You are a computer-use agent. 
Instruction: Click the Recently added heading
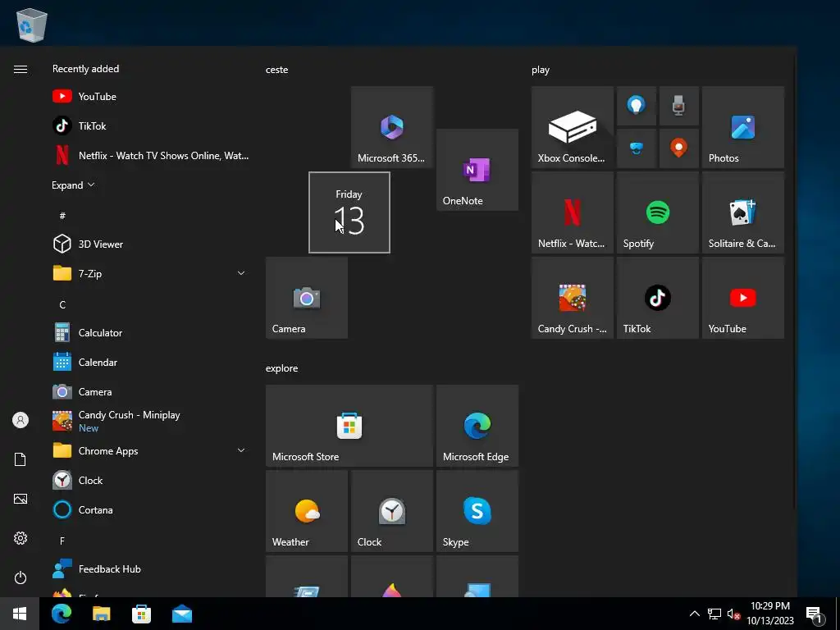tap(85, 69)
